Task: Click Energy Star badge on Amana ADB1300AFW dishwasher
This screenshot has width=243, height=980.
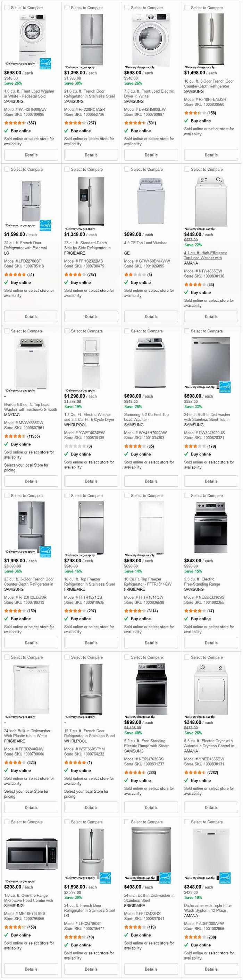Action: 225,878
